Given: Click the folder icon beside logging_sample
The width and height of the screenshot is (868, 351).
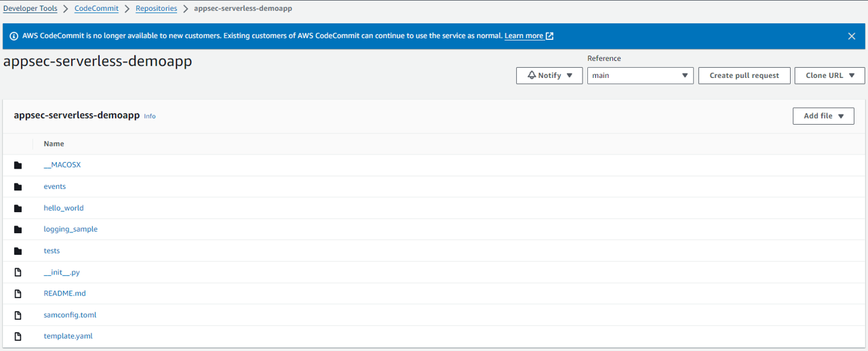Looking at the screenshot, I should (18, 230).
